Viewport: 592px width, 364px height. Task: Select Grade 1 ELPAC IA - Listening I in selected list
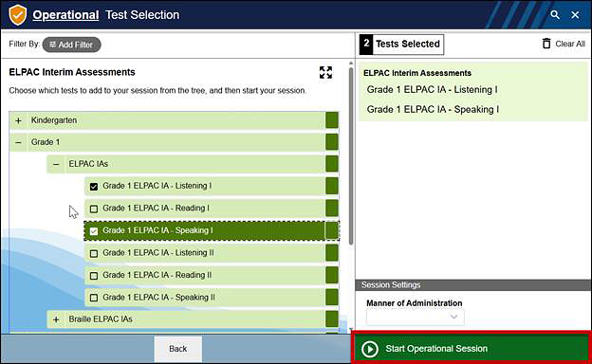[432, 90]
